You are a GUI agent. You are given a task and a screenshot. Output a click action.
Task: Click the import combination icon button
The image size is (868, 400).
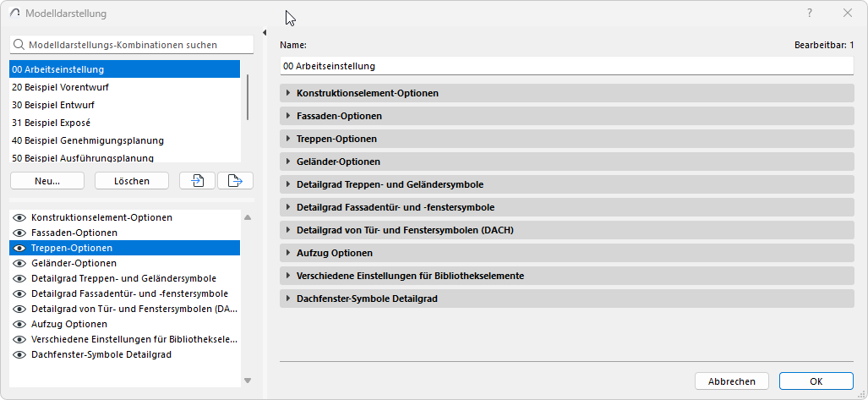pyautogui.click(x=197, y=180)
